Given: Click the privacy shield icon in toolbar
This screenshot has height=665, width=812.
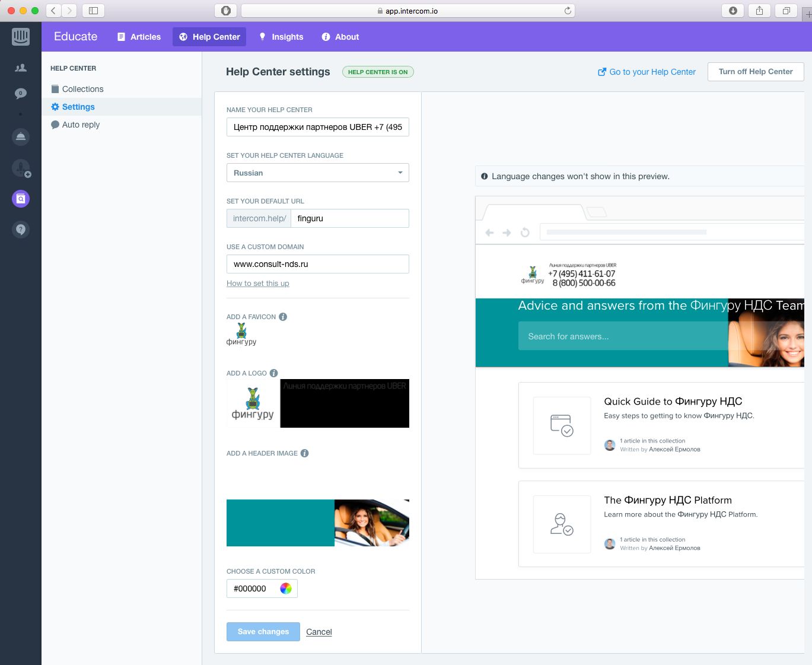Looking at the screenshot, I should (225, 11).
